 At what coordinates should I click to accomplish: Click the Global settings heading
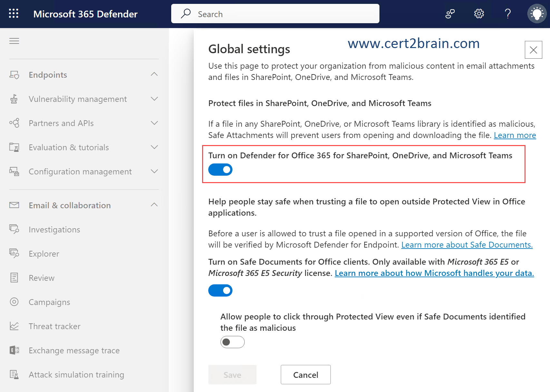click(249, 49)
